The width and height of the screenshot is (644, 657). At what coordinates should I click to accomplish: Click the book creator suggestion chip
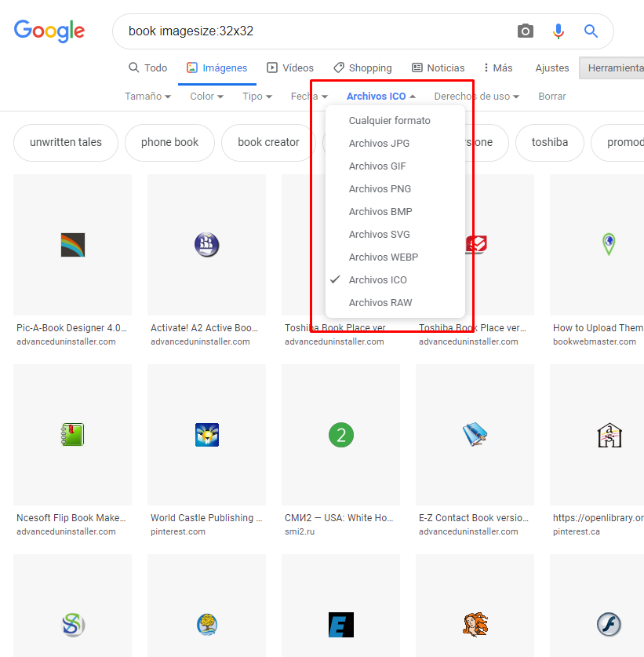click(268, 142)
